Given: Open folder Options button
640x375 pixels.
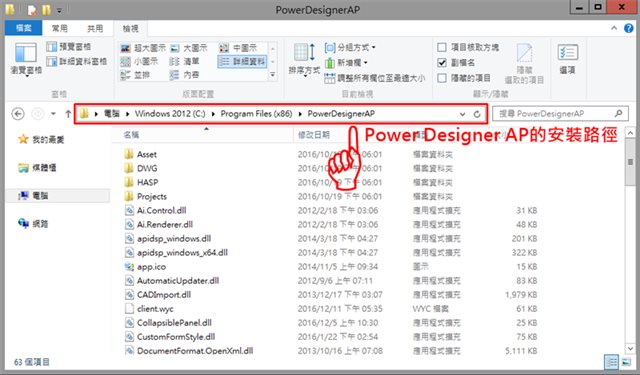Looking at the screenshot, I should point(567,59).
